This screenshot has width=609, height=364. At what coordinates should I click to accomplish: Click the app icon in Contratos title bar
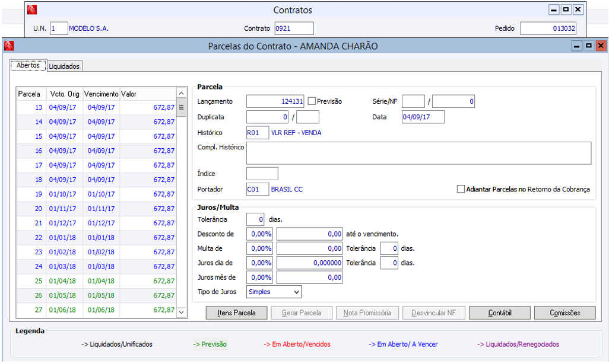coord(32,10)
